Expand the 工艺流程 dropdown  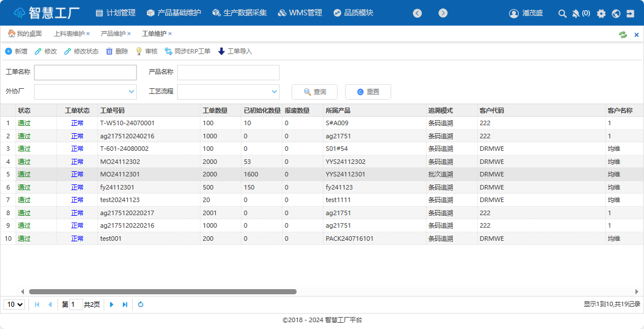point(274,92)
